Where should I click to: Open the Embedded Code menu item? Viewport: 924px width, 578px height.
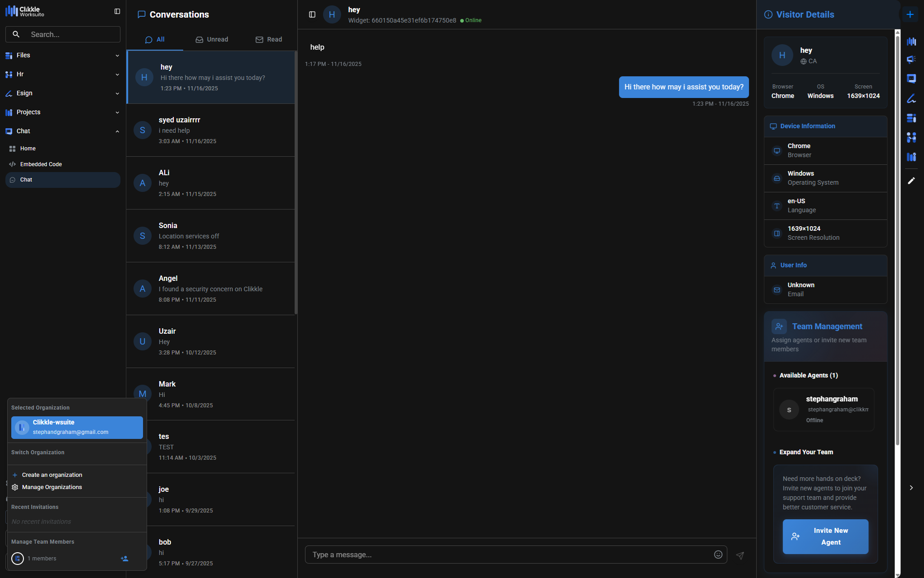(x=41, y=164)
